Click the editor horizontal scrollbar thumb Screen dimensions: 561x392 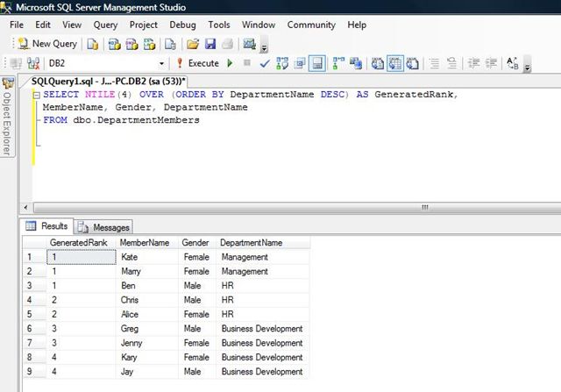pyautogui.click(x=297, y=207)
